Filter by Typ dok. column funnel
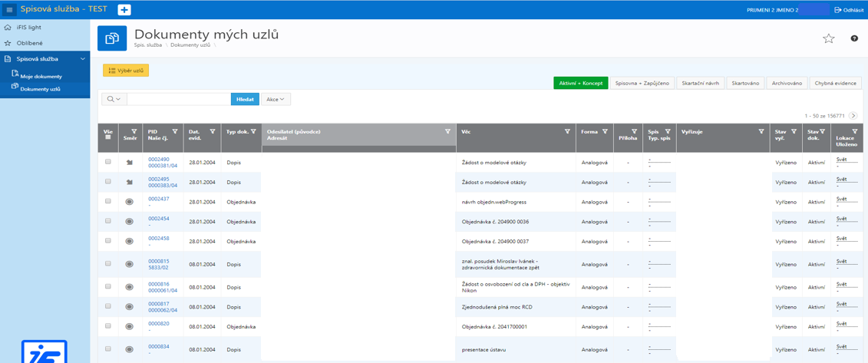Image resolution: width=868 pixels, height=363 pixels. [x=253, y=132]
